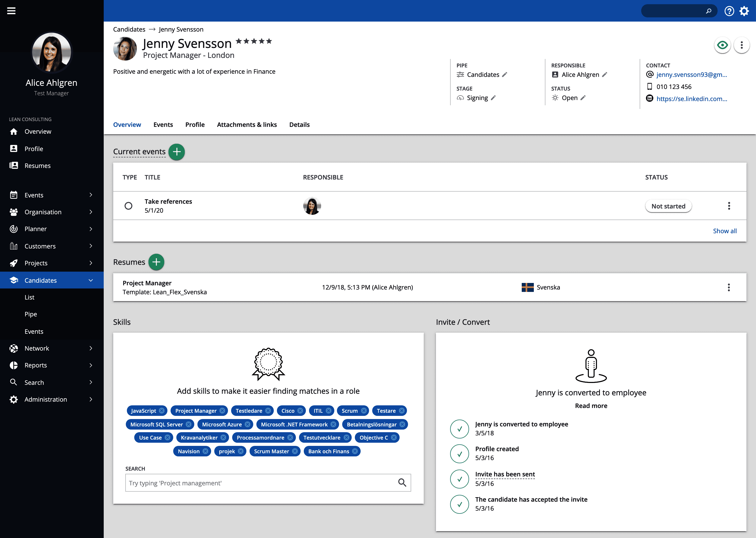Open the kebab menu on the Take references event
The image size is (756, 538).
[x=729, y=206]
